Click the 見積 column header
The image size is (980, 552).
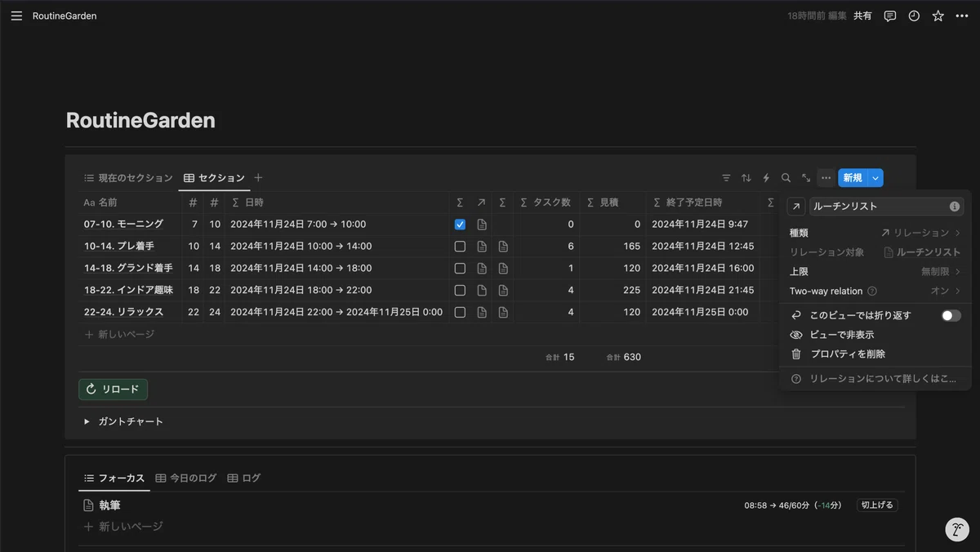tap(612, 202)
